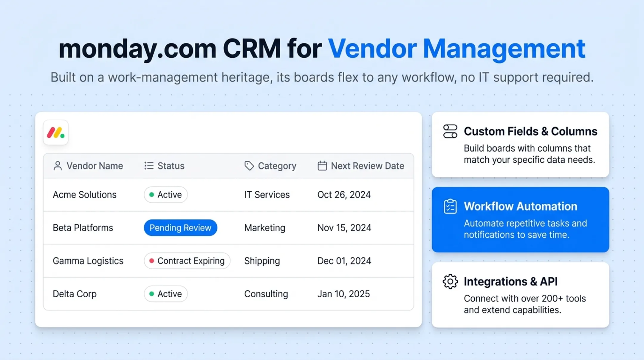Click the 'Automate repetitive tasks' description text

tap(525, 229)
